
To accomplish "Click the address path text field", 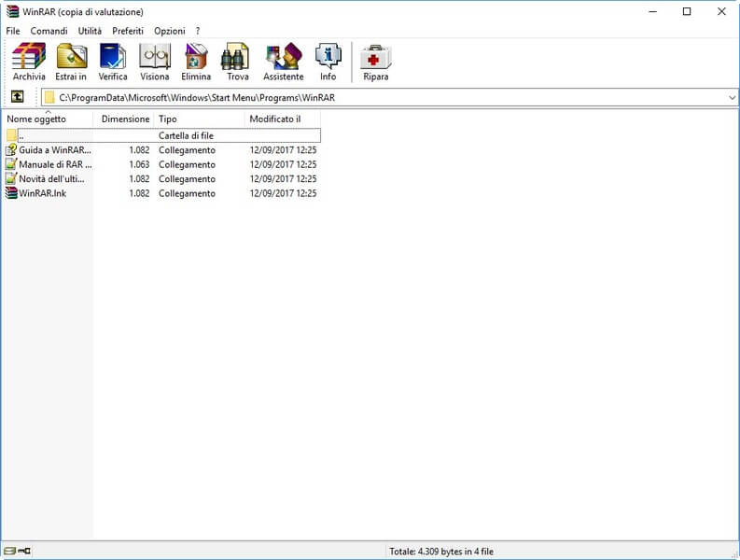I will point(392,98).
